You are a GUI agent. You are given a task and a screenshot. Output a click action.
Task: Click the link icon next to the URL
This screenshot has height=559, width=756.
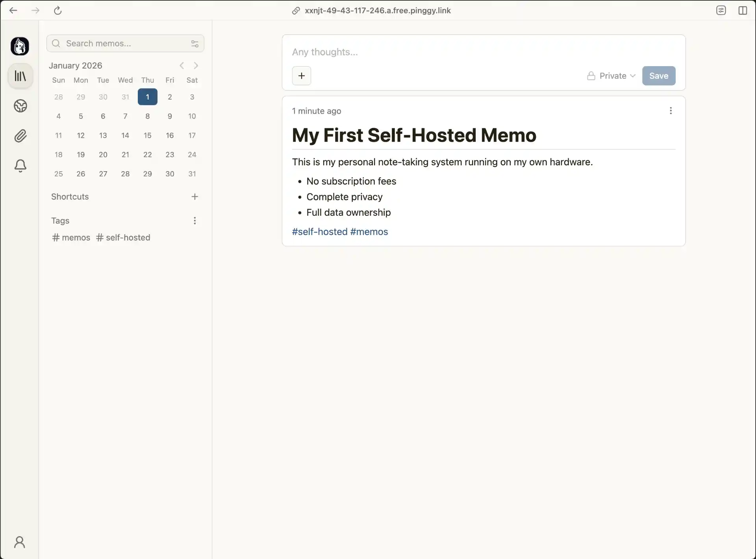point(296,11)
